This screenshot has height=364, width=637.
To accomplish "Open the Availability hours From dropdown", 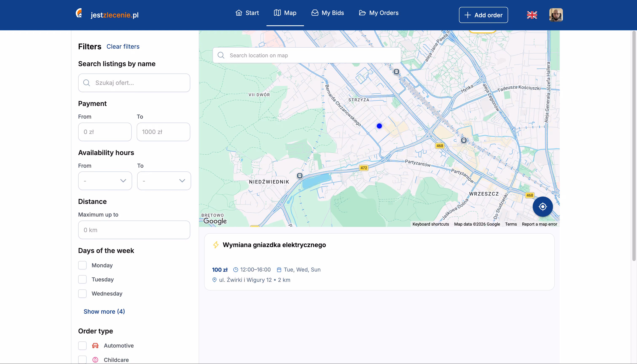I will click(105, 181).
